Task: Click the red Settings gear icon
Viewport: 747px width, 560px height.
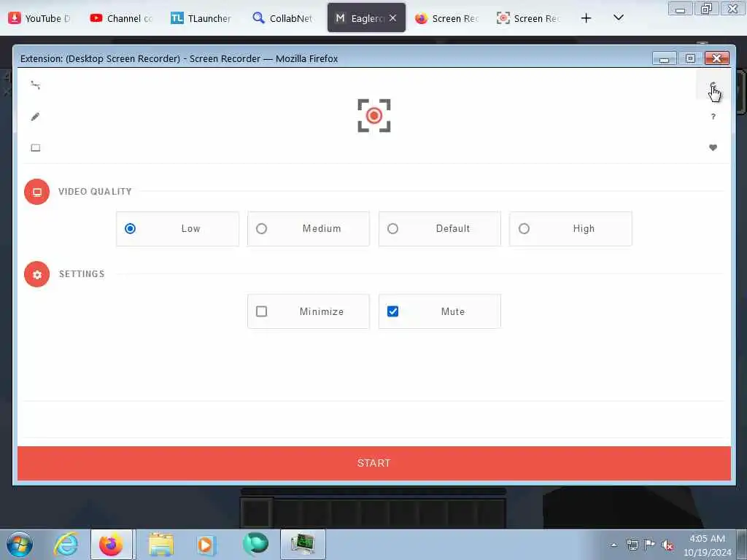Action: 36,274
